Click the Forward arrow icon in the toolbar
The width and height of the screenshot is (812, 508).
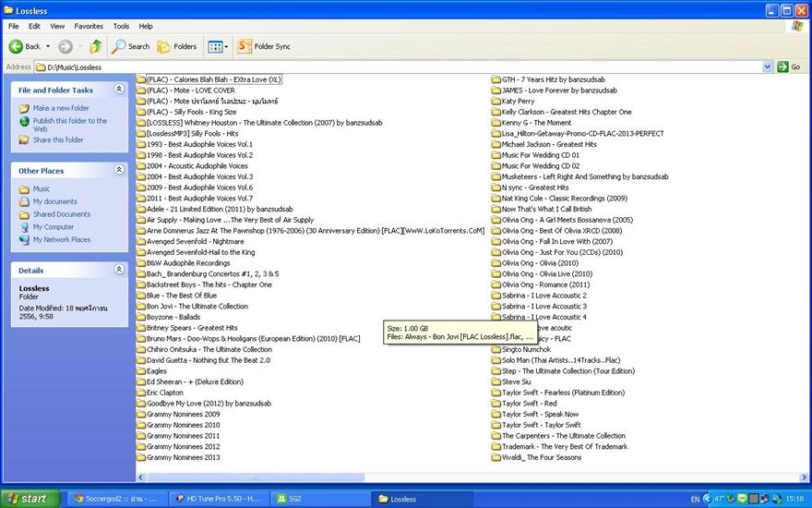point(66,47)
